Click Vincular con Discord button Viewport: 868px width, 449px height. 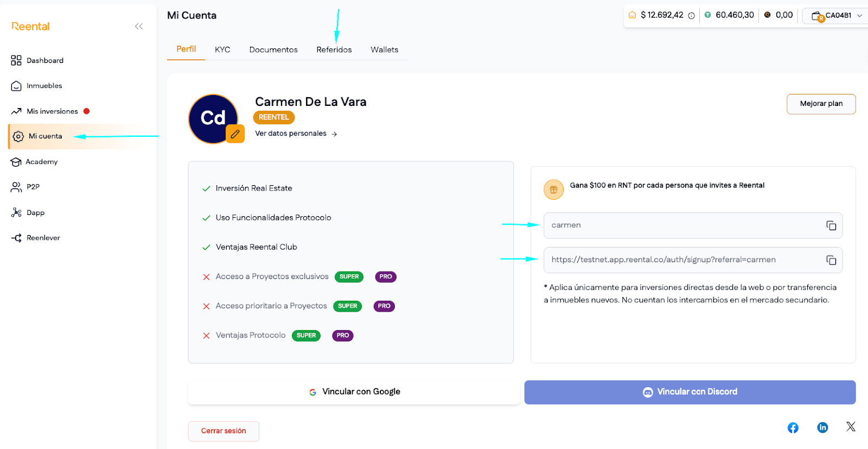pyautogui.click(x=690, y=392)
